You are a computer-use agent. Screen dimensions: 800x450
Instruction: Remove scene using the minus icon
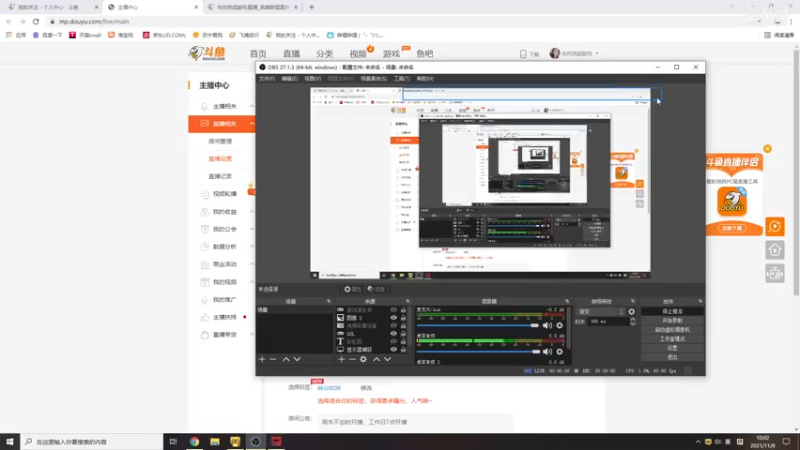[x=273, y=359]
